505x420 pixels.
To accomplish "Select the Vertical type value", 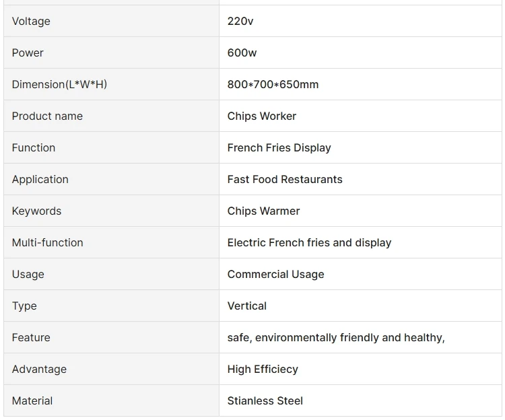I will (246, 306).
